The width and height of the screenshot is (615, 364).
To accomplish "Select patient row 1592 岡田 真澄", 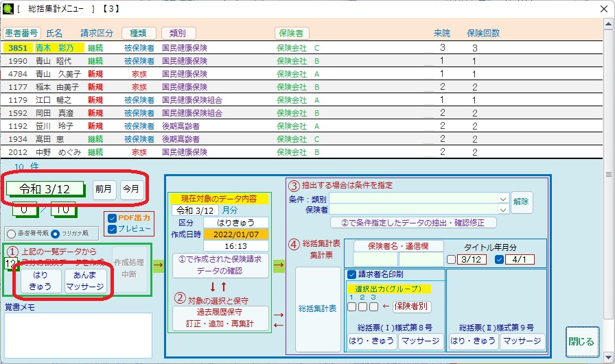I will tap(301, 113).
